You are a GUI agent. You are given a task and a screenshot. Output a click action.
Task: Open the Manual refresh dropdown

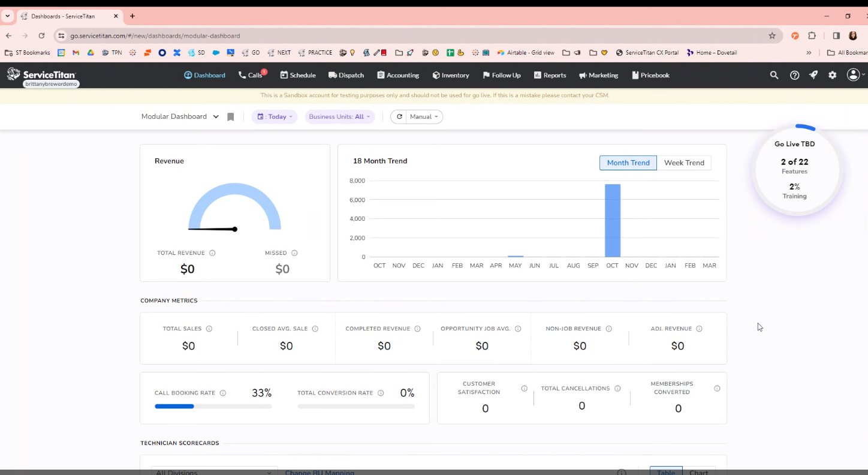(417, 117)
